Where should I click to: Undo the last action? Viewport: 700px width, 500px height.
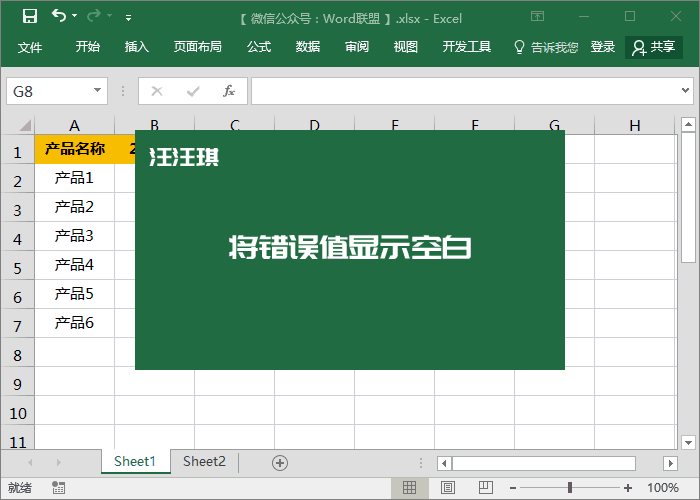[x=59, y=16]
